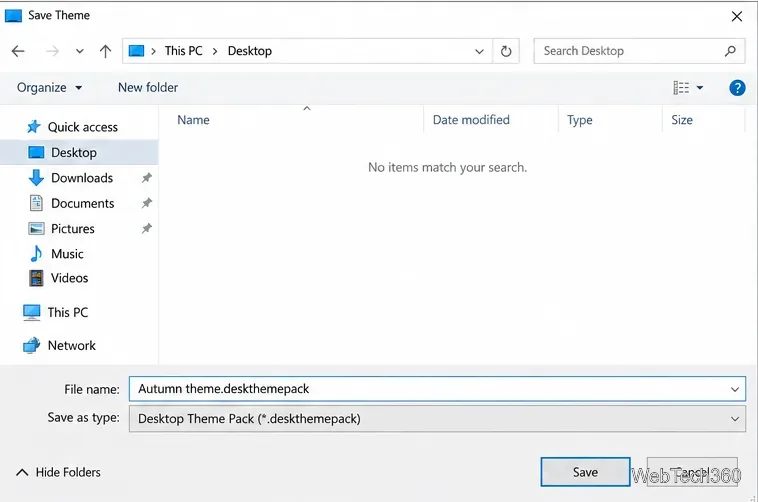
Task: Click the search magnifier icon
Action: [730, 51]
